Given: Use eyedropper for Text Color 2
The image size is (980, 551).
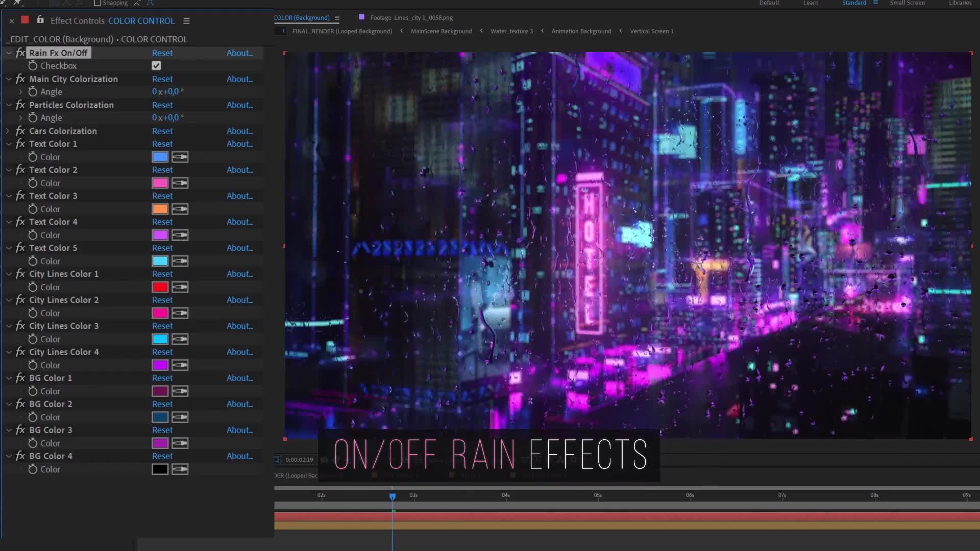Looking at the screenshot, I should [180, 183].
